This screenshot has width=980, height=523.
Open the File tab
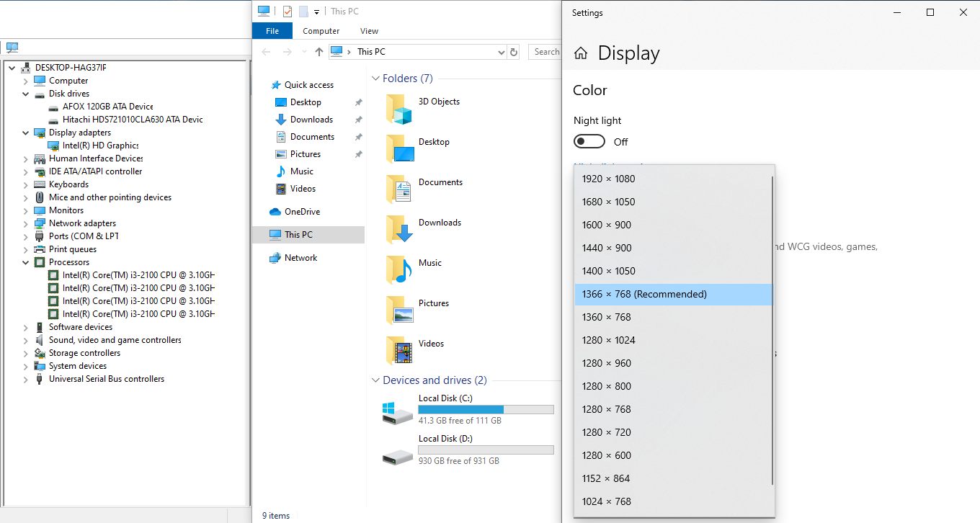click(x=272, y=31)
